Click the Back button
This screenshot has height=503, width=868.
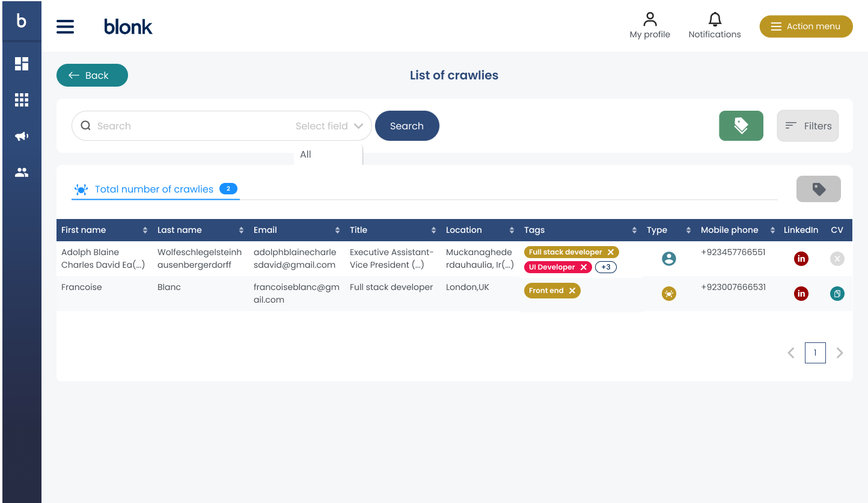click(92, 75)
